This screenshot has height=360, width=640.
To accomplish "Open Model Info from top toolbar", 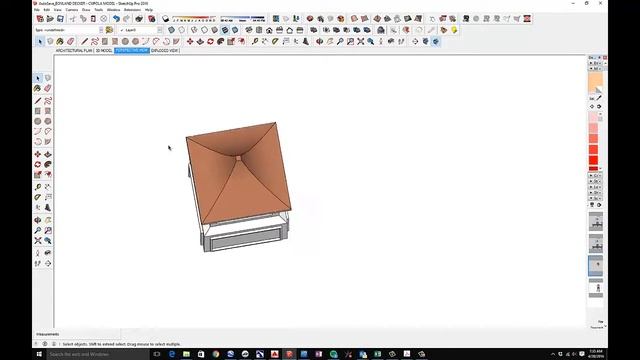I will pyautogui.click(x=152, y=19).
